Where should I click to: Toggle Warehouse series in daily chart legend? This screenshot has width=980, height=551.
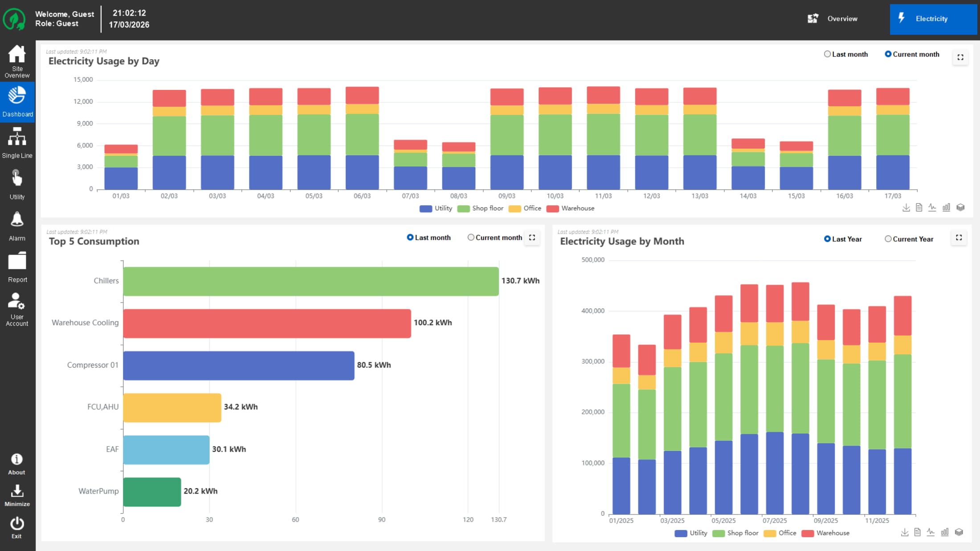click(x=570, y=208)
